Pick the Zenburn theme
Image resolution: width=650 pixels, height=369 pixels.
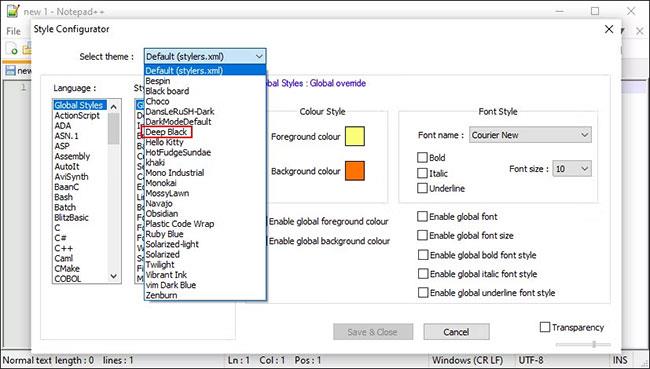(161, 295)
